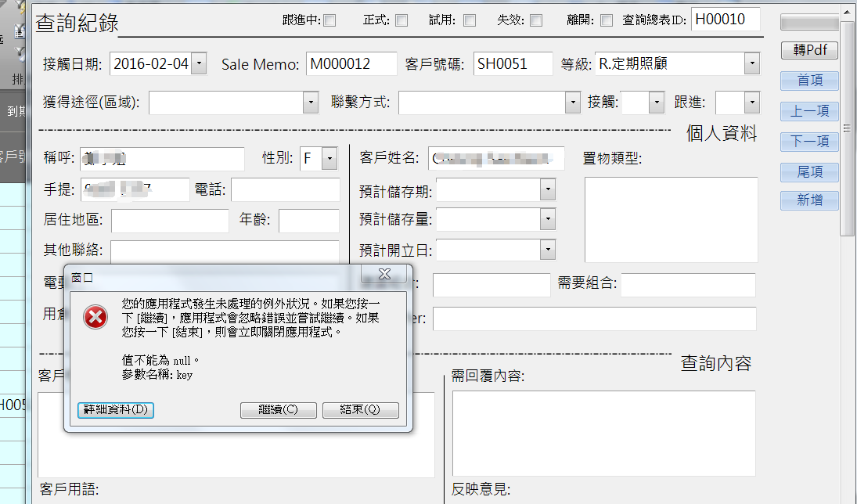Click the 查詢紀錄 heading
Screen dimensions: 857x504
pyautogui.click(x=77, y=23)
